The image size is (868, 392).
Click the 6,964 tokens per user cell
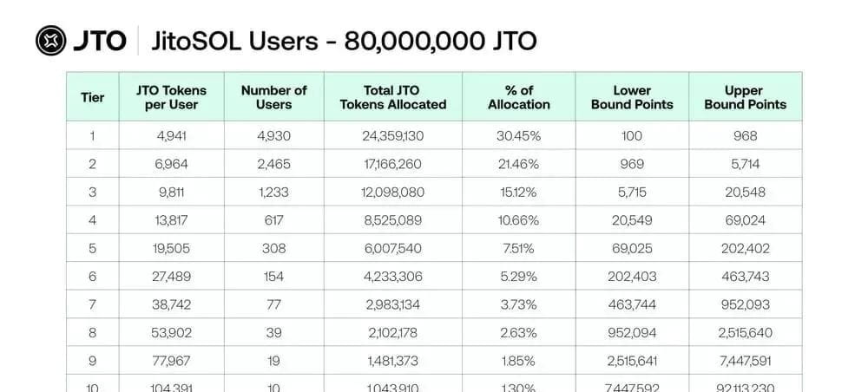pos(172,164)
